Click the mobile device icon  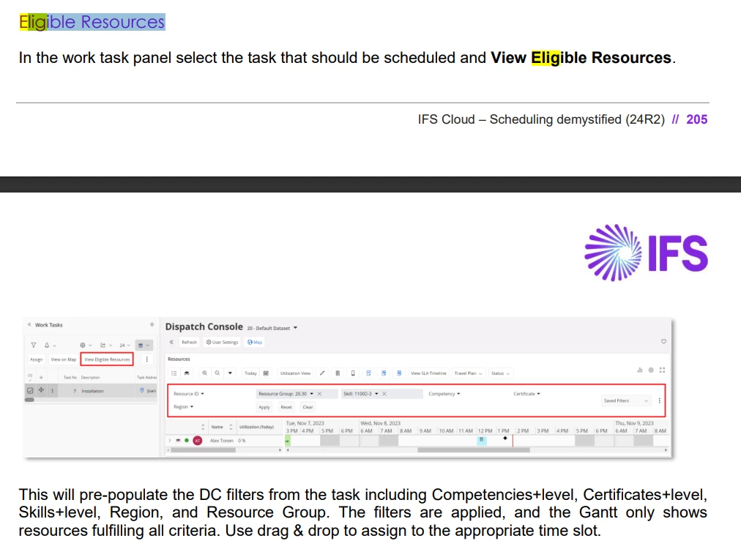pyautogui.click(x=353, y=373)
